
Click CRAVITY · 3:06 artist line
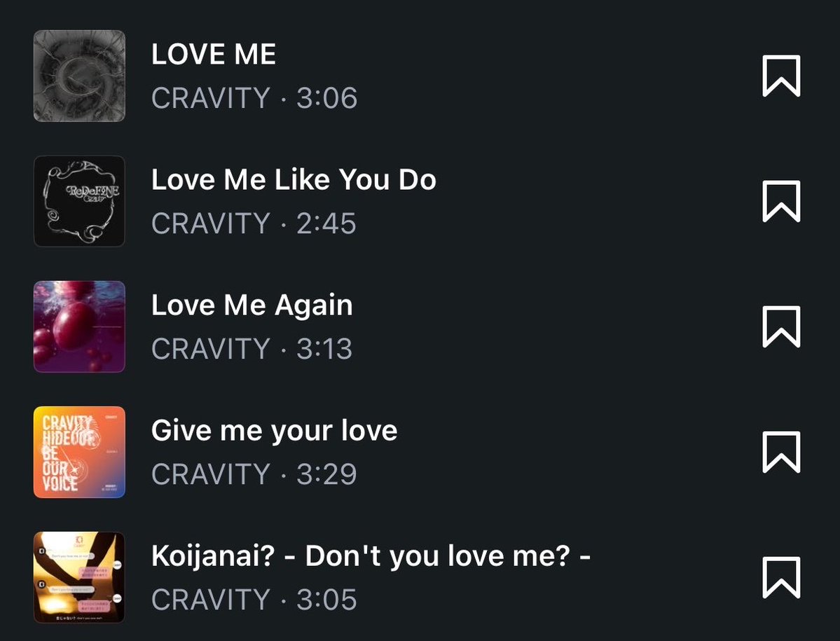[x=254, y=98]
